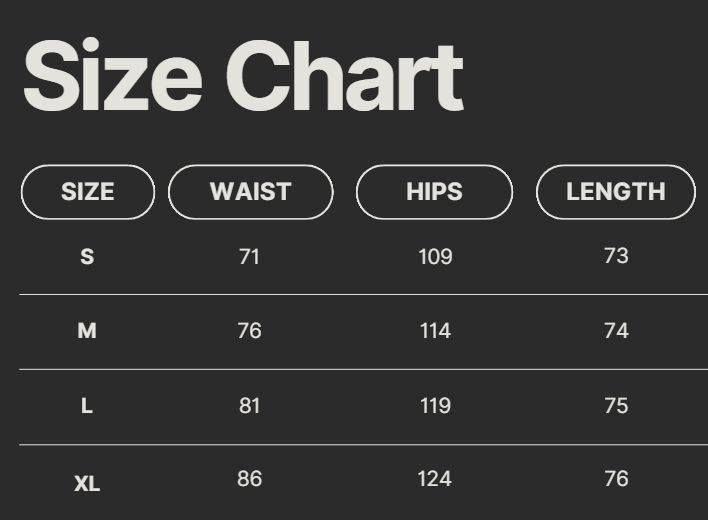The height and width of the screenshot is (520, 708).
Task: Click length value 73 for size S
Action: (x=616, y=256)
